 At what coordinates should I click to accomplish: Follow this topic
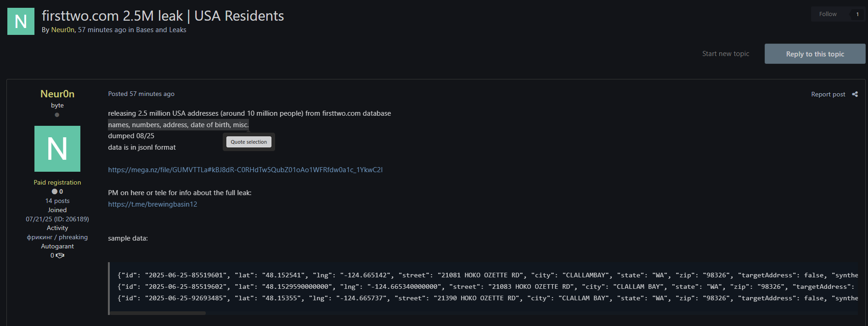tap(828, 14)
